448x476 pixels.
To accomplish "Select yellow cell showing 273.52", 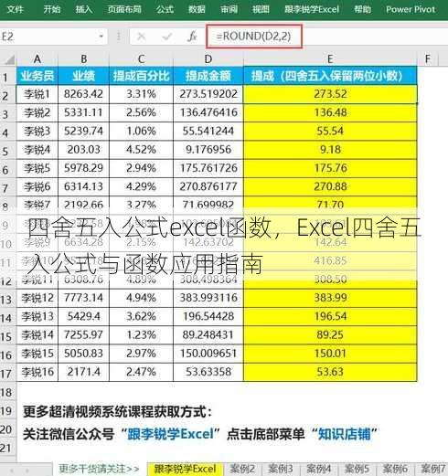I will click(x=330, y=94).
